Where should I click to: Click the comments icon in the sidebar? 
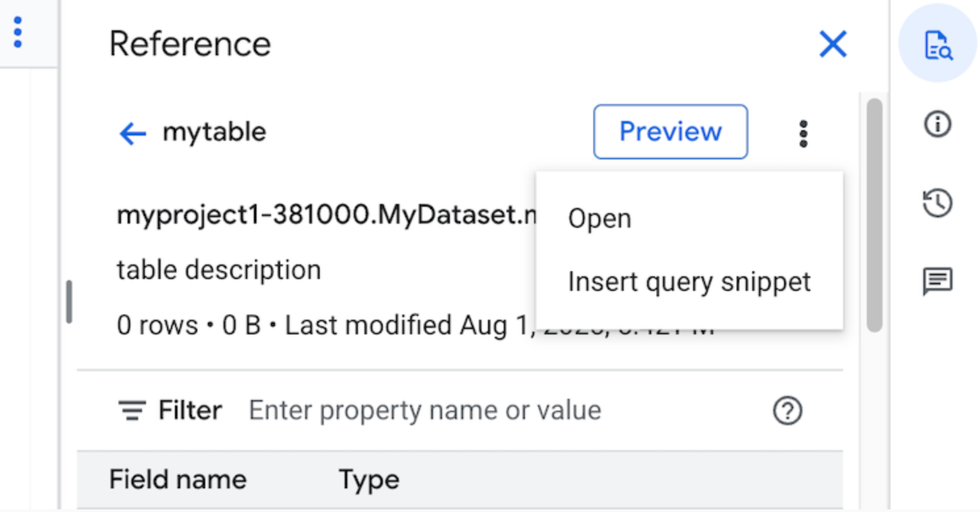coord(937,281)
